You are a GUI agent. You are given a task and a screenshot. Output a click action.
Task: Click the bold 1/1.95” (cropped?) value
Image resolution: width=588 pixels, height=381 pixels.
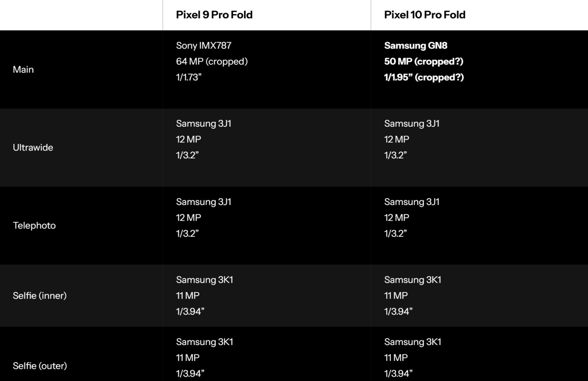point(424,77)
